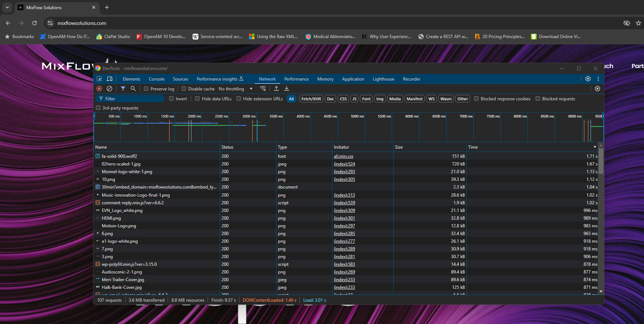Close the MixFlow Solutions tab
Image resolution: width=644 pixels, height=324 pixels.
(x=94, y=7)
